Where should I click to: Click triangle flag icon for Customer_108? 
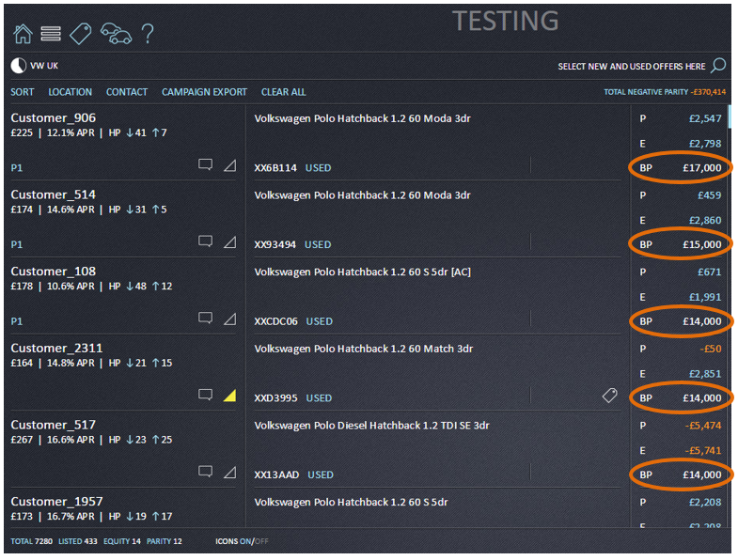coord(229,319)
